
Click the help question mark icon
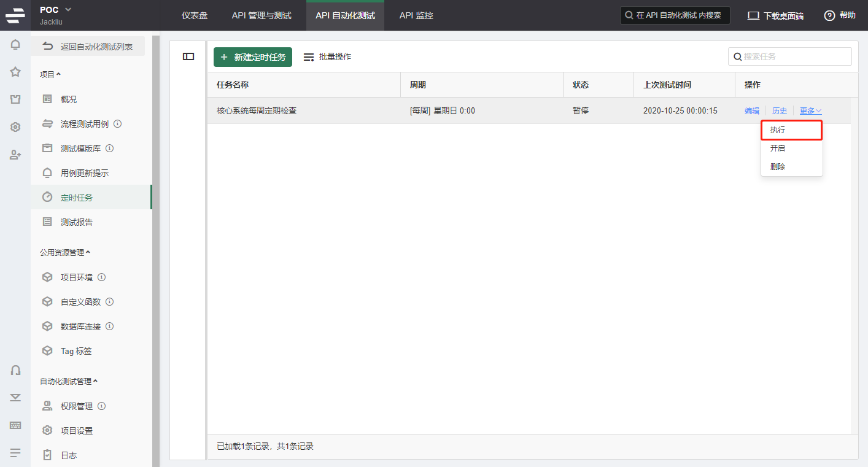pos(829,15)
